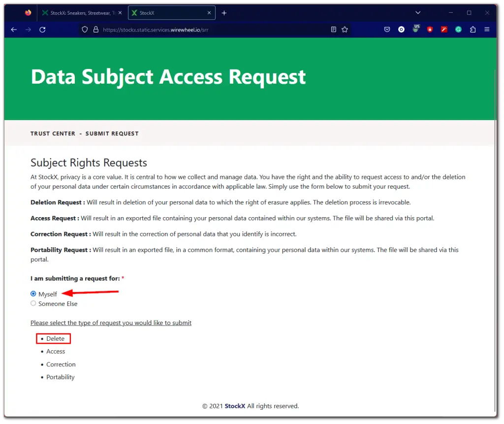Viewport: 504px width, 424px height.
Task: Open the Firefox hamburger menu
Action: point(488,30)
